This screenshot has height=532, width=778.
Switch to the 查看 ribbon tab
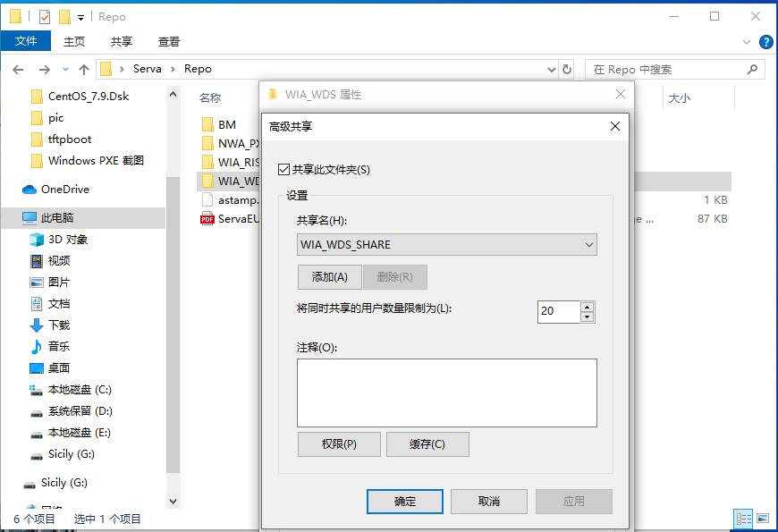[169, 41]
